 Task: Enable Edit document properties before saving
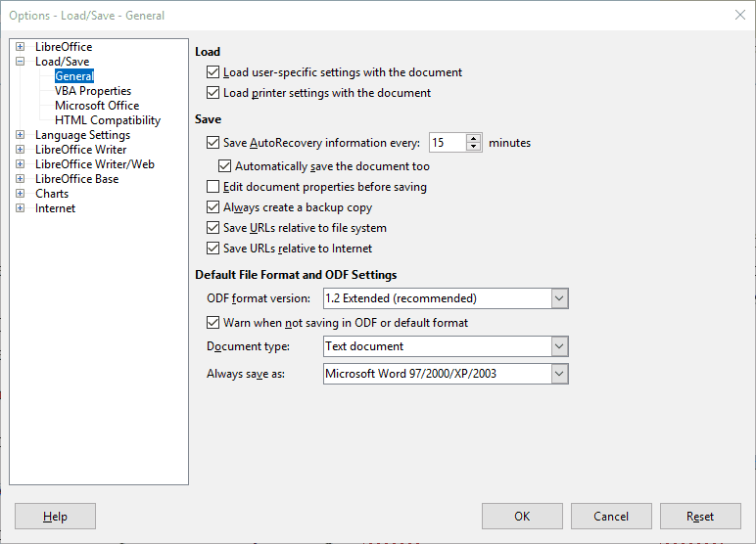[213, 187]
